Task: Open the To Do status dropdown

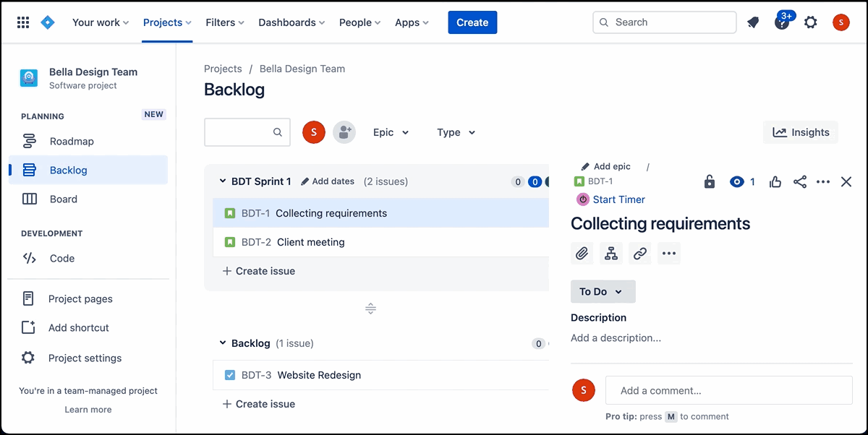Action: (603, 292)
